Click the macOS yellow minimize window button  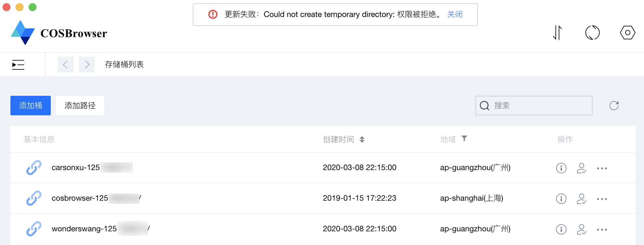20,7
